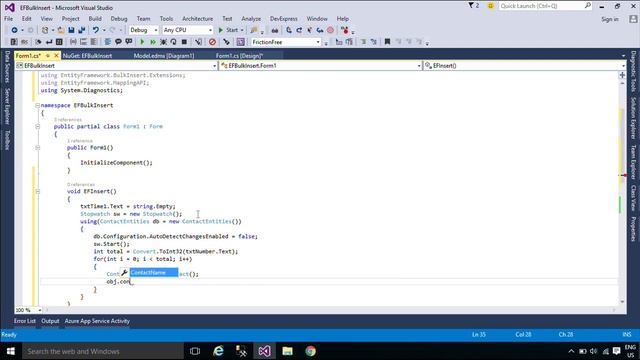Click the Navigate Backward arrow icon
This screenshot has height=360, width=640.
[x=14, y=30]
